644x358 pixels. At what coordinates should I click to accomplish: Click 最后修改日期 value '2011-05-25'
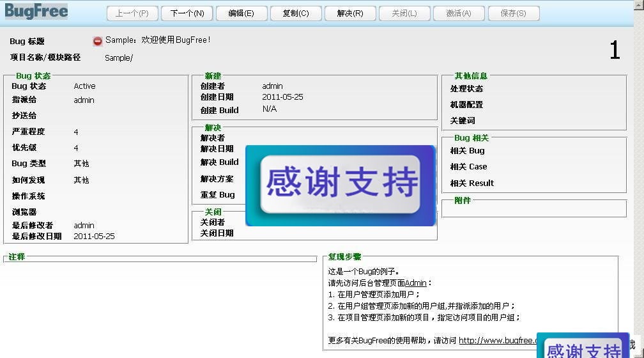pos(94,237)
